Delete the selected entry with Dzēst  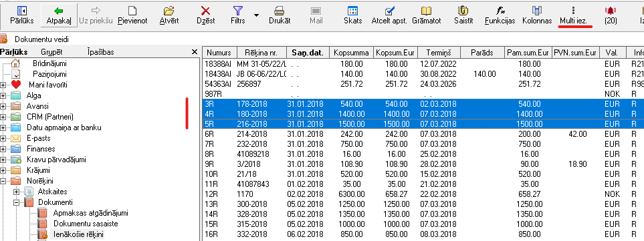pyautogui.click(x=205, y=15)
